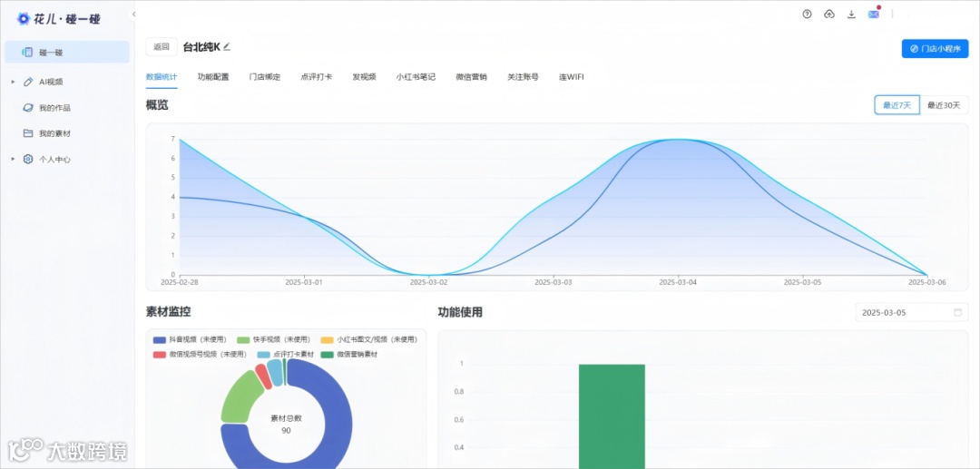Toggle 小红书图文/视频(未使用) legend swatch

328,339
